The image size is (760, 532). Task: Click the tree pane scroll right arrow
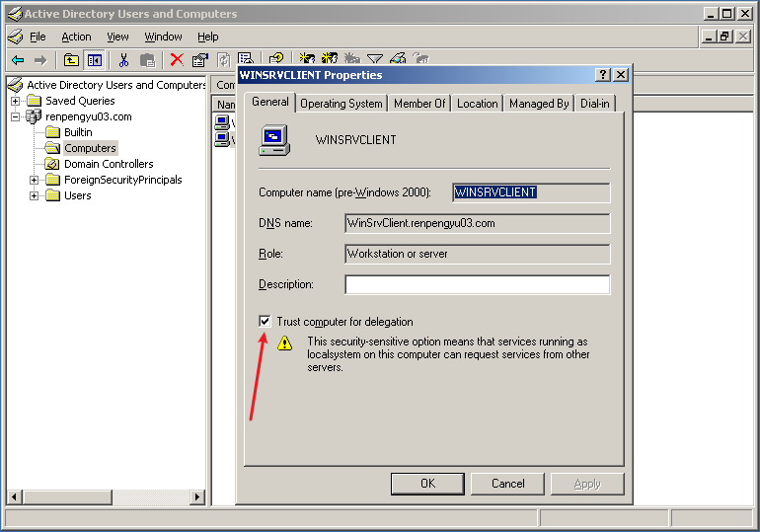(x=197, y=496)
